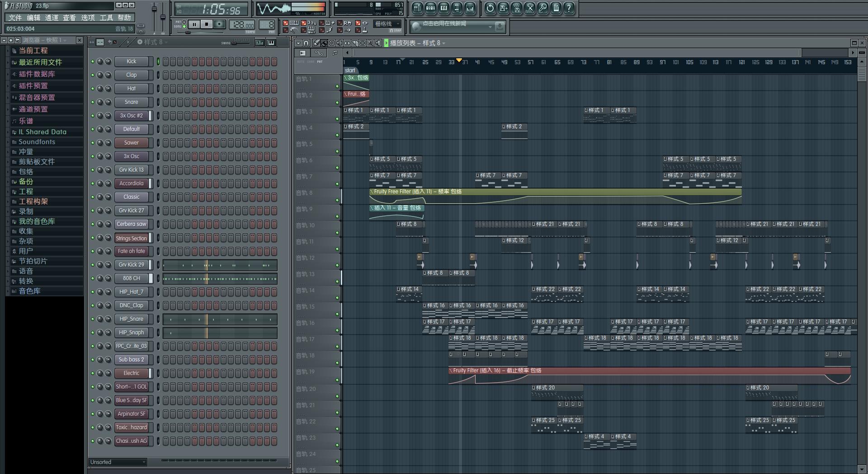Open the playlist view from top toolbar
Image resolution: width=868 pixels, height=474 pixels.
point(417,8)
